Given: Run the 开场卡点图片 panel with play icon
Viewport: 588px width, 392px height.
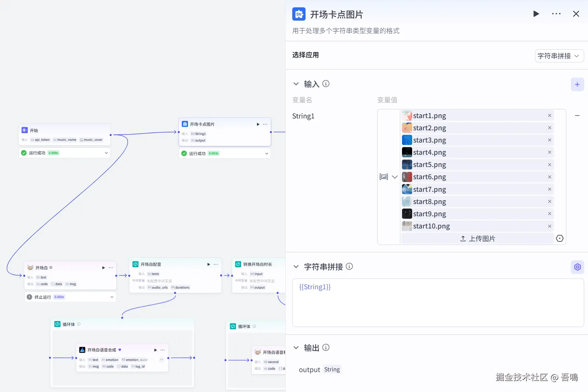Looking at the screenshot, I should (536, 14).
